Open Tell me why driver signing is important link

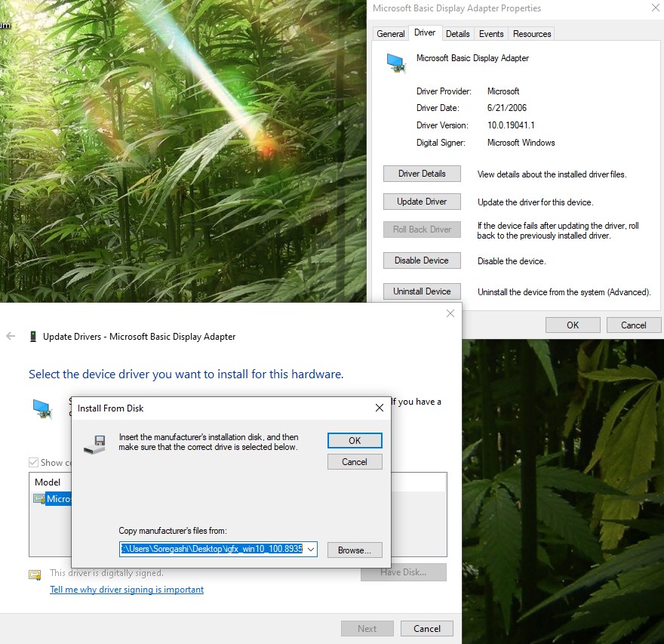point(127,590)
